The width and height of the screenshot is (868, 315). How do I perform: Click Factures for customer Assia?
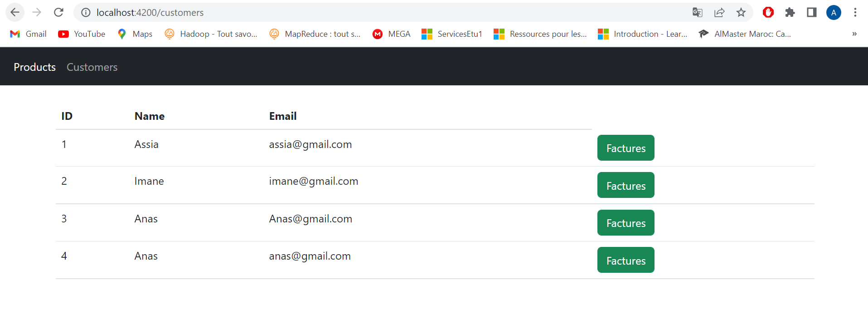626,148
